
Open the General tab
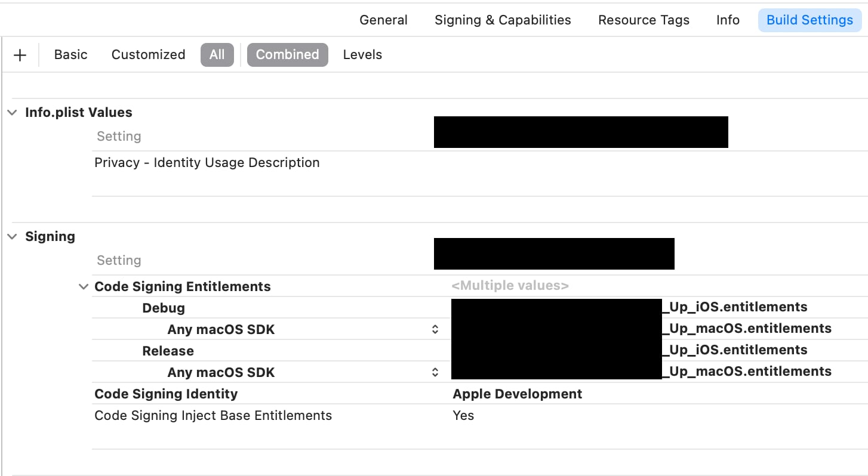pyautogui.click(x=383, y=20)
